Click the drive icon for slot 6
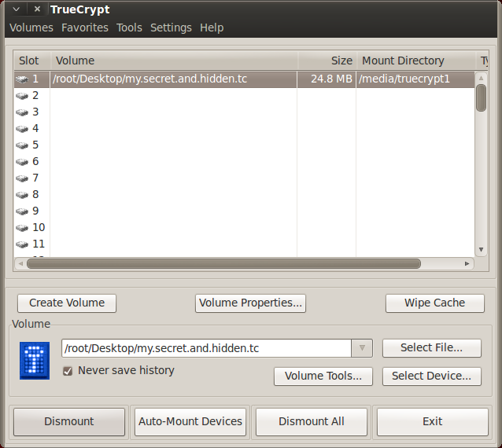 (x=22, y=162)
